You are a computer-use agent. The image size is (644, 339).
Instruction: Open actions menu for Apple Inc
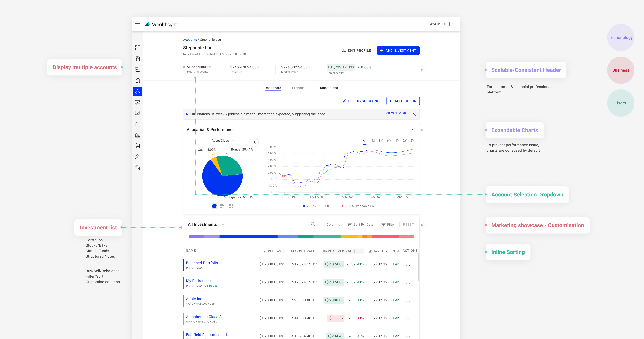point(408,301)
